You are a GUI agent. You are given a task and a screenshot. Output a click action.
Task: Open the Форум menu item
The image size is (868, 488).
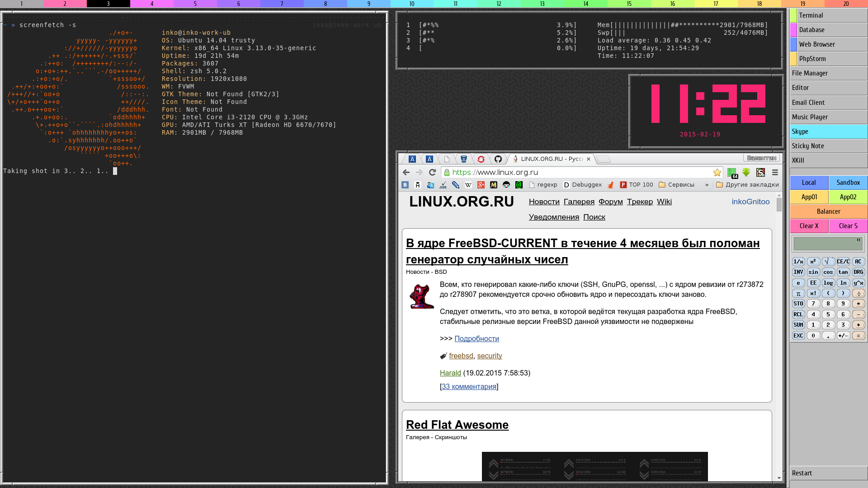click(610, 202)
